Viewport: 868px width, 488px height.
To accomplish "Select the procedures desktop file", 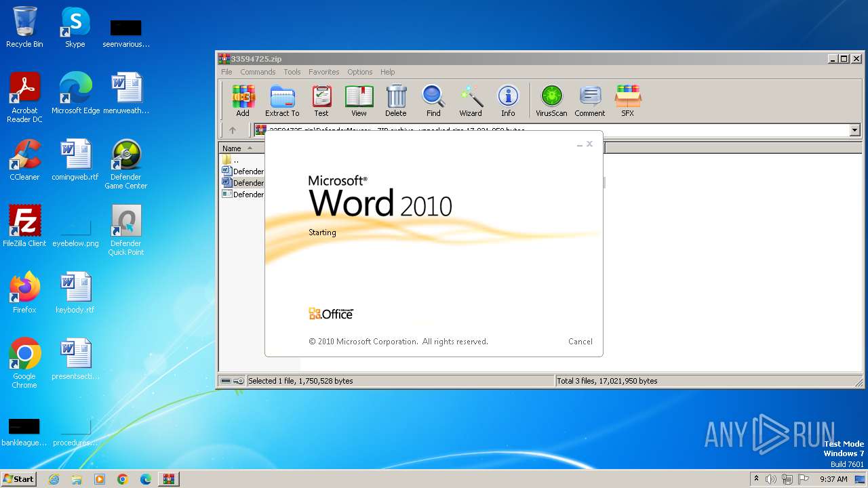I will [75, 430].
